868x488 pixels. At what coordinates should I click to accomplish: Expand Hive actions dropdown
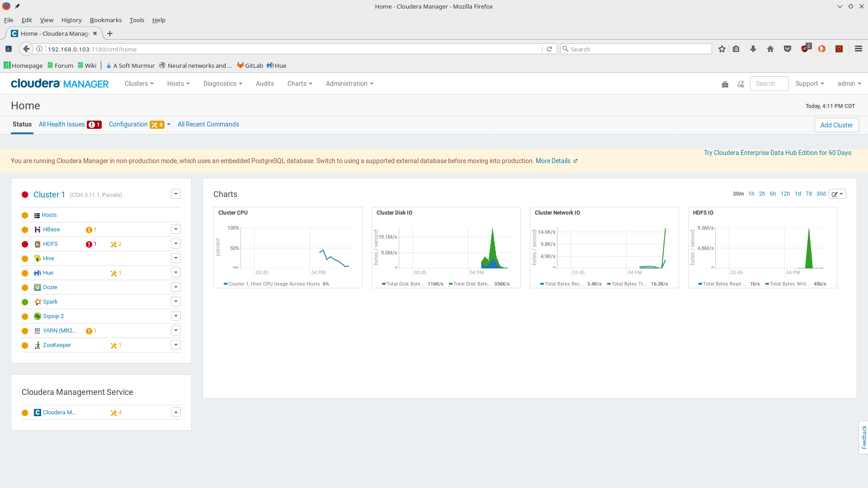point(176,258)
